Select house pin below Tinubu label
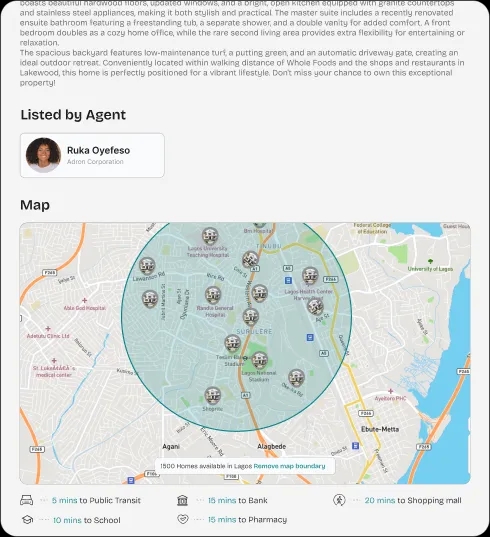The height and width of the screenshot is (537, 490). pos(250,260)
